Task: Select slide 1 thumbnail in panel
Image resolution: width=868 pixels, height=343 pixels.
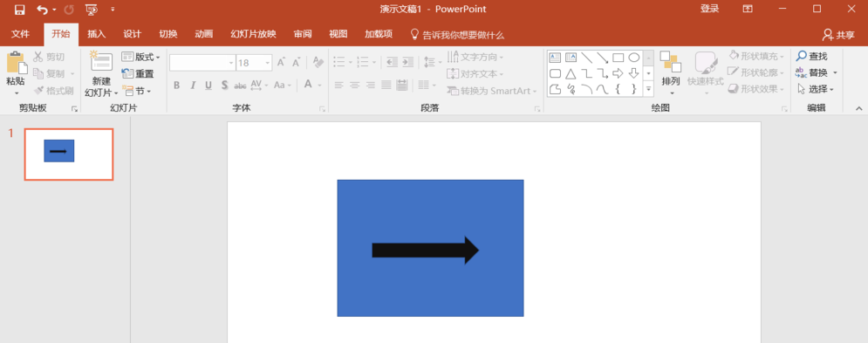Action: tap(69, 154)
